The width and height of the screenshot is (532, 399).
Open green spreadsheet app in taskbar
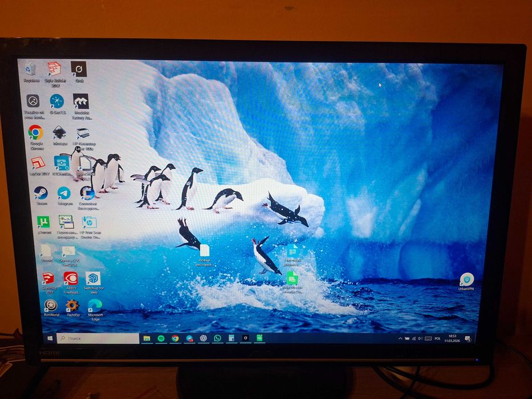[259, 338]
